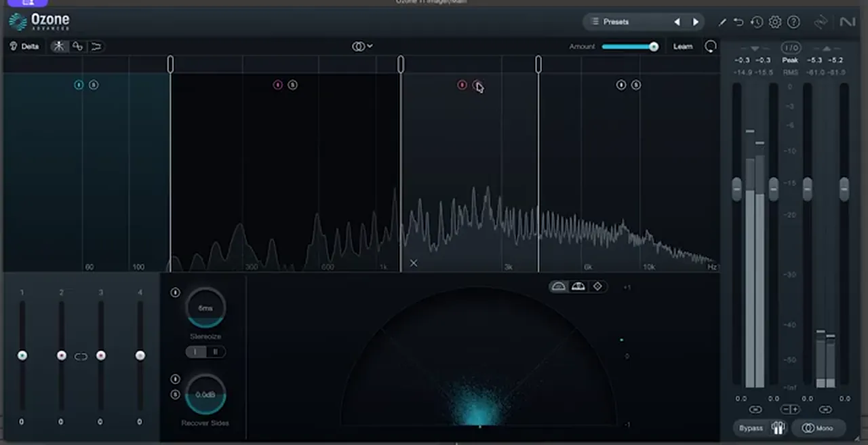Toggle the Delta listen button
This screenshot has height=445, width=868.
[24, 46]
